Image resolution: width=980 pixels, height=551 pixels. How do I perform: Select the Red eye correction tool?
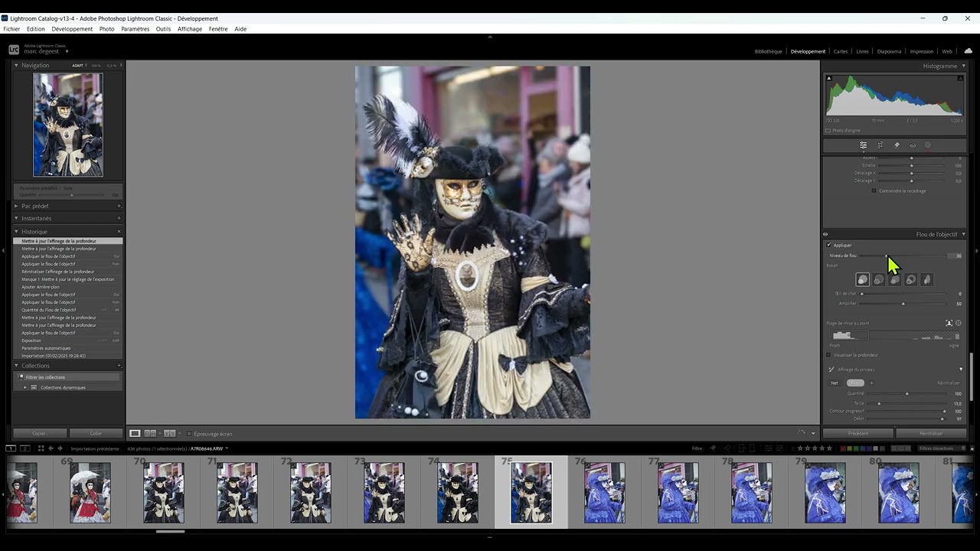[x=913, y=145]
